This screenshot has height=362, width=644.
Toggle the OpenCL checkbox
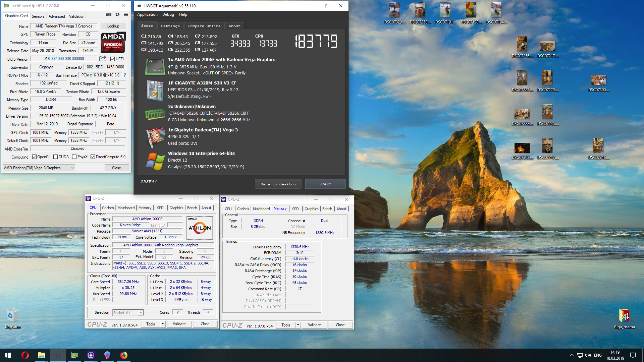pyautogui.click(x=34, y=157)
